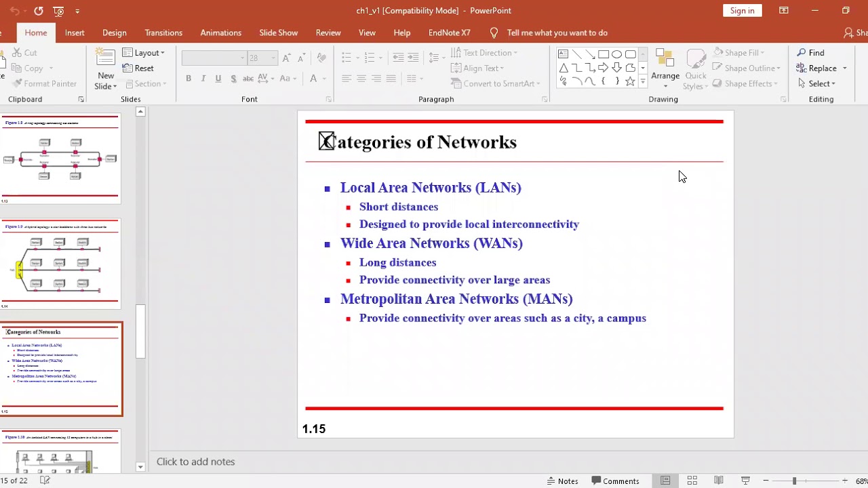The width and height of the screenshot is (868, 488).
Task: Select the oval shape in shapes gallery
Action: [616, 54]
